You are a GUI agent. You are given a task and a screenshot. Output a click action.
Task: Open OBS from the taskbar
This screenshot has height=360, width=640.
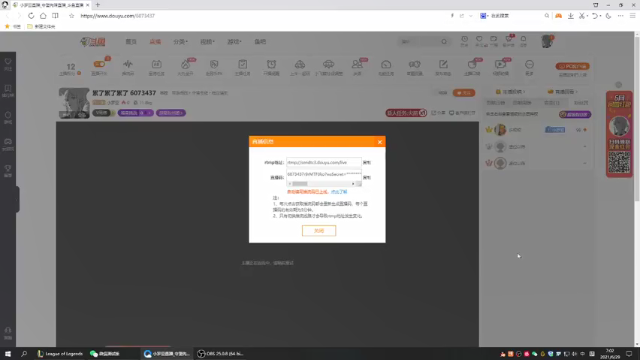point(221,353)
